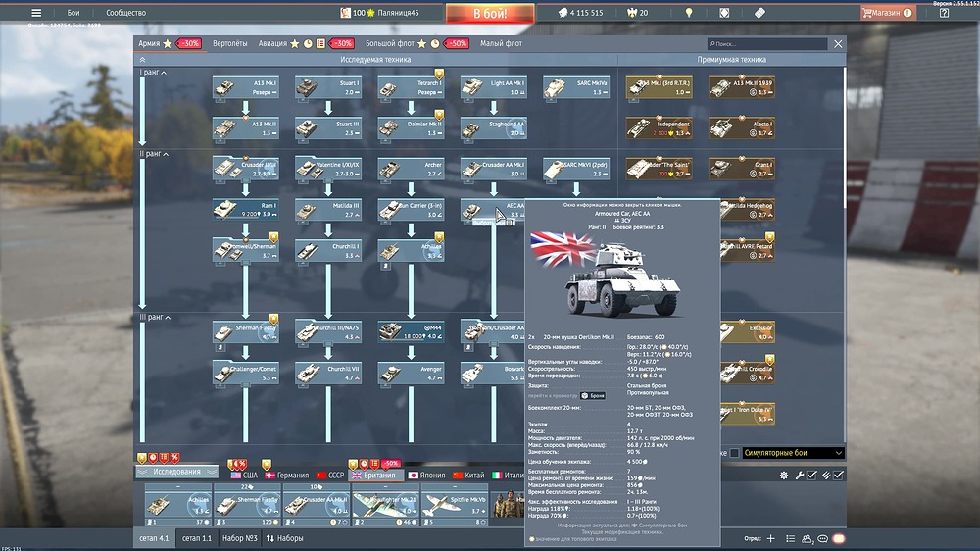
Task: Select the Achilles crew slot
Action: (178, 504)
